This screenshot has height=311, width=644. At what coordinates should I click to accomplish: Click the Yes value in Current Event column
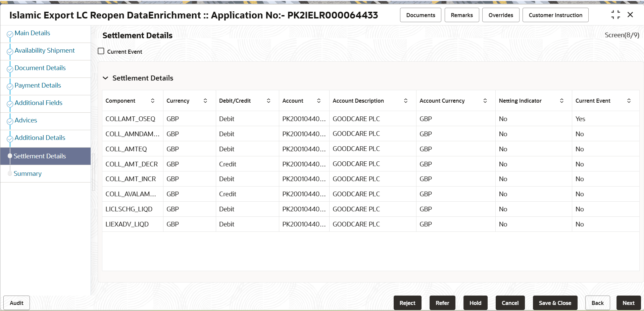[x=580, y=119]
